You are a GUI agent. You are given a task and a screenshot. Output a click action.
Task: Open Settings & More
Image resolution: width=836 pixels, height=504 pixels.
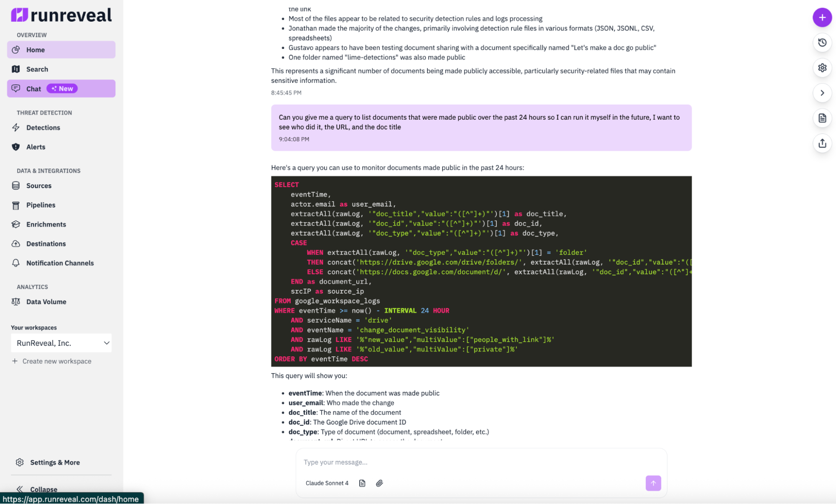(55, 463)
